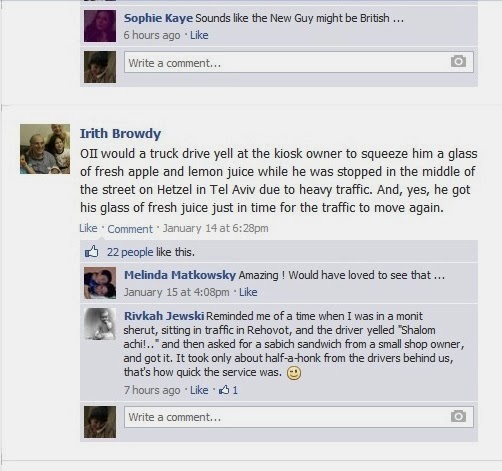This screenshot has width=502, height=471.
Task: Open Rivkah Jewski name link
Action: (x=164, y=316)
